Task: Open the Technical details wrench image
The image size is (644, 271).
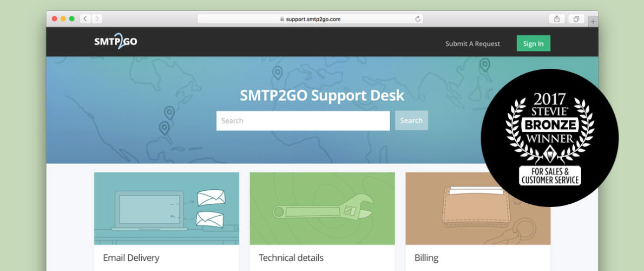Action: [x=322, y=209]
